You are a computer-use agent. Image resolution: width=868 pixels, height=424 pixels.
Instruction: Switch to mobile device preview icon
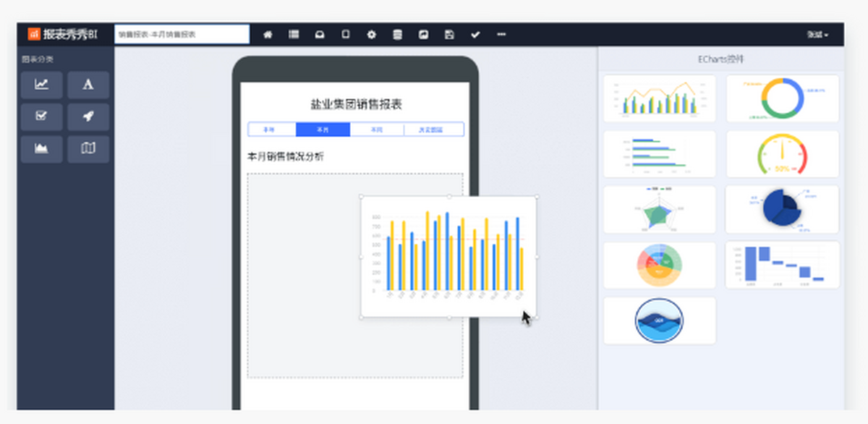point(346,34)
